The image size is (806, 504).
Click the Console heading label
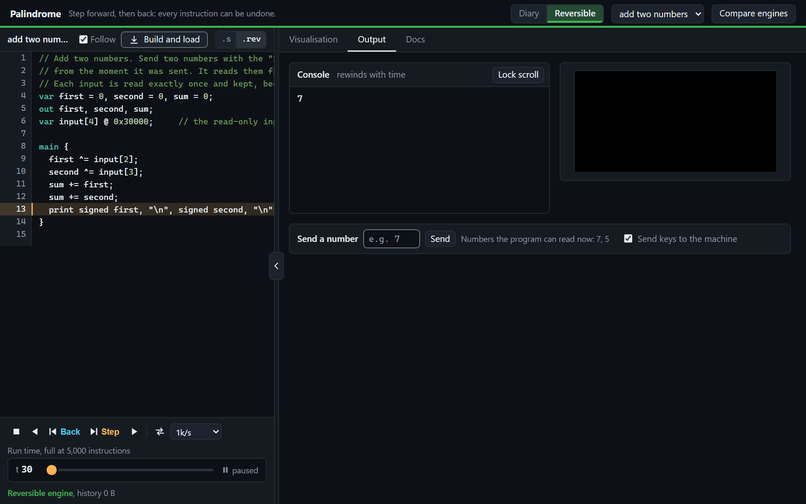click(x=313, y=75)
